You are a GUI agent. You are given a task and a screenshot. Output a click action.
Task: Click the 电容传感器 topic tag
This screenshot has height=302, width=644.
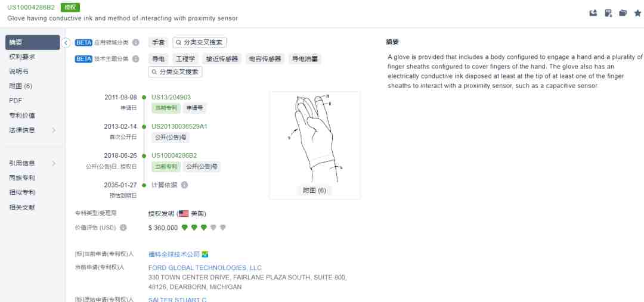point(265,59)
